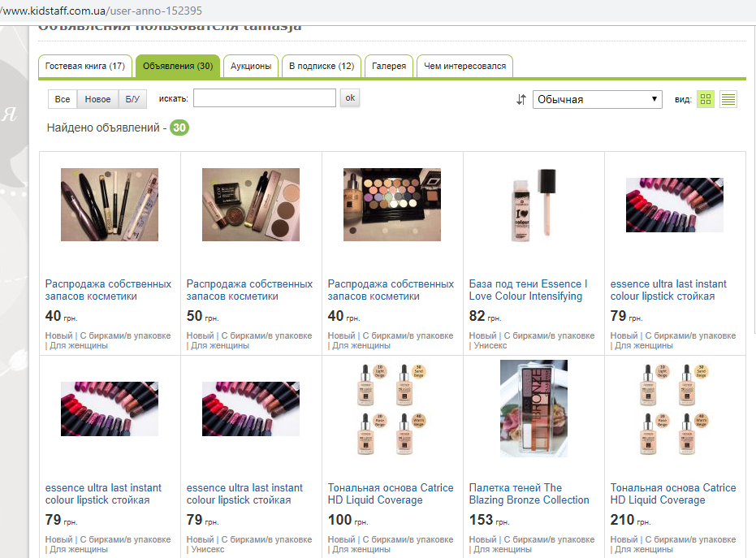Click the ok search button
Viewport: 756px width, 558px height.
[x=350, y=98]
